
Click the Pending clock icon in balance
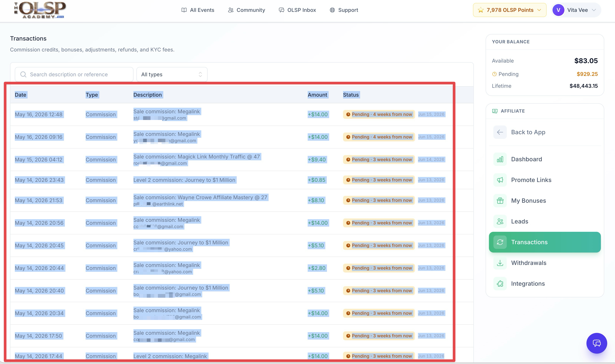point(495,74)
